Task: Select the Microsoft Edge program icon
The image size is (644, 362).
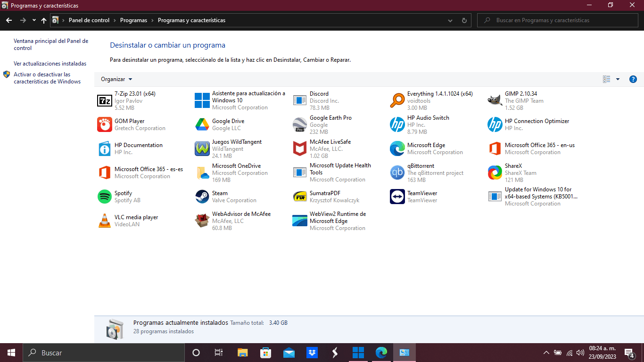Action: [397, 148]
